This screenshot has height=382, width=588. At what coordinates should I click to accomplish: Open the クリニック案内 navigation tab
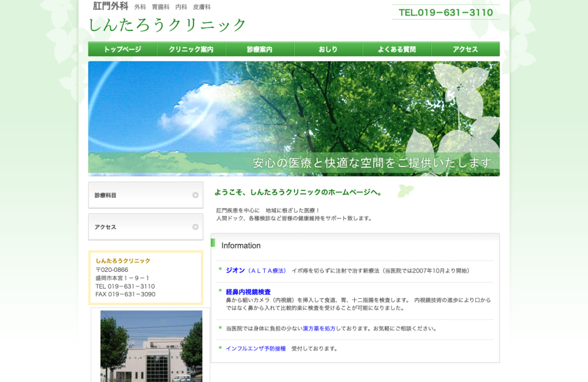pos(191,49)
